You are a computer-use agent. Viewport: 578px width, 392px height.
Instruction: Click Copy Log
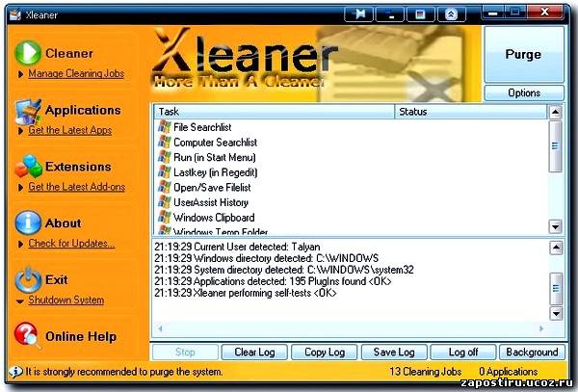pos(325,353)
